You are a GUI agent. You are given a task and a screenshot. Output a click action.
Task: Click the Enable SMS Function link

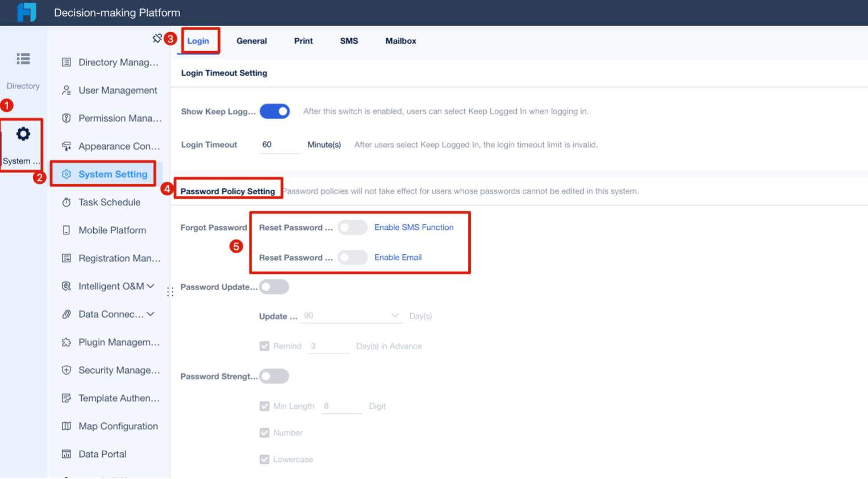pyautogui.click(x=414, y=227)
